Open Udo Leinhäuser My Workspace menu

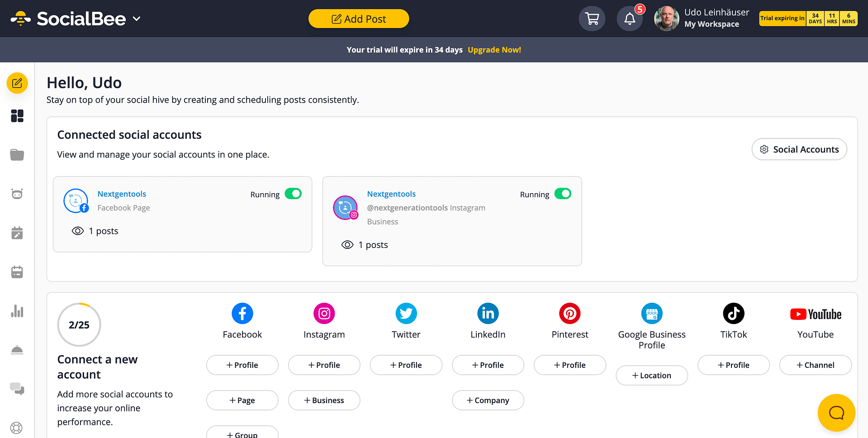pos(716,18)
